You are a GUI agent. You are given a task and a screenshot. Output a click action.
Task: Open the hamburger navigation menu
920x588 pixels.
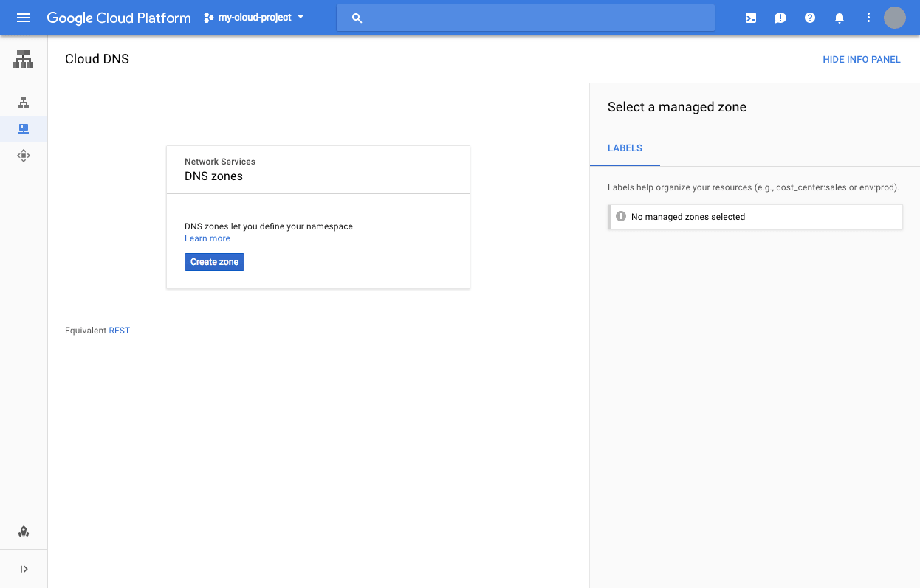(24, 18)
